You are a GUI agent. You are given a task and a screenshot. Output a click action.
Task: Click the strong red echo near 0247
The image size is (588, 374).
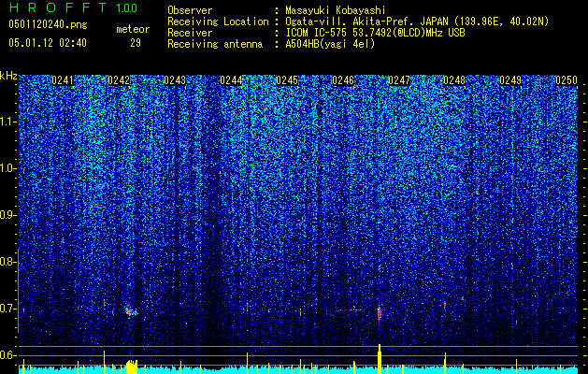pyautogui.click(x=380, y=312)
